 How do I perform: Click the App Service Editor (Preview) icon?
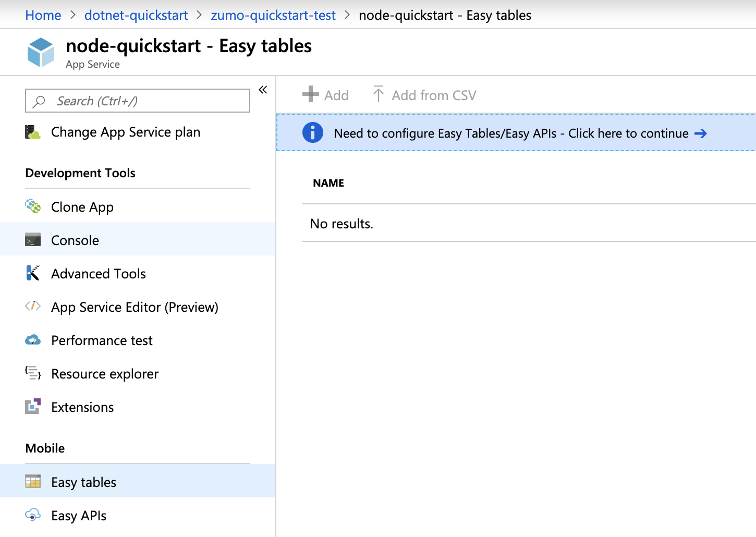(x=32, y=307)
